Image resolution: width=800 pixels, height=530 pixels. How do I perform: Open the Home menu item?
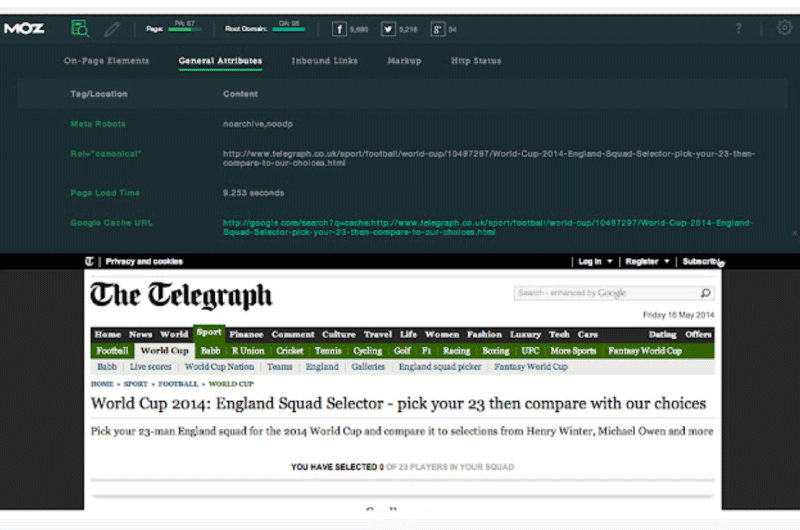pyautogui.click(x=108, y=335)
